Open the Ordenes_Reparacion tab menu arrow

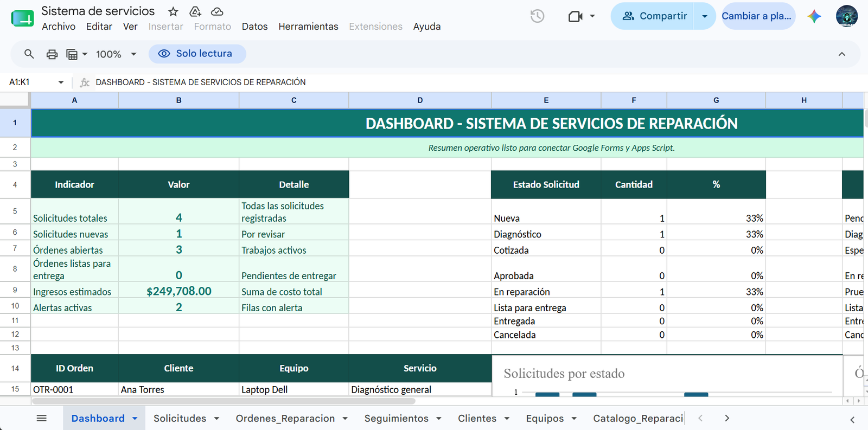pyautogui.click(x=345, y=419)
